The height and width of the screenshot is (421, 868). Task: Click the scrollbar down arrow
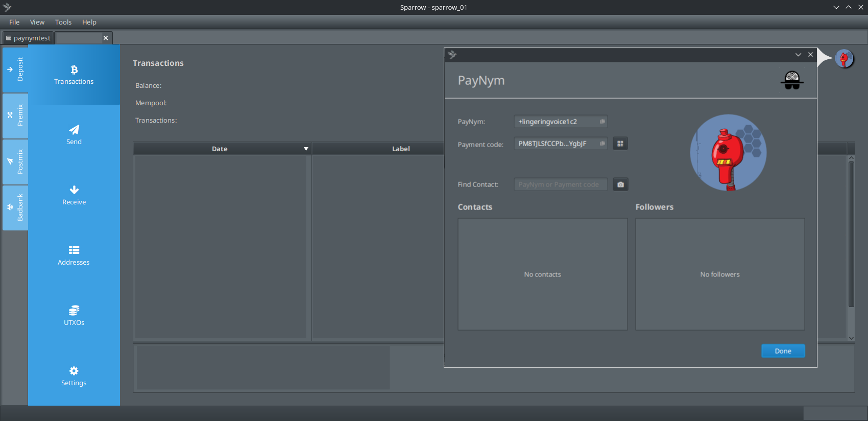pos(851,338)
